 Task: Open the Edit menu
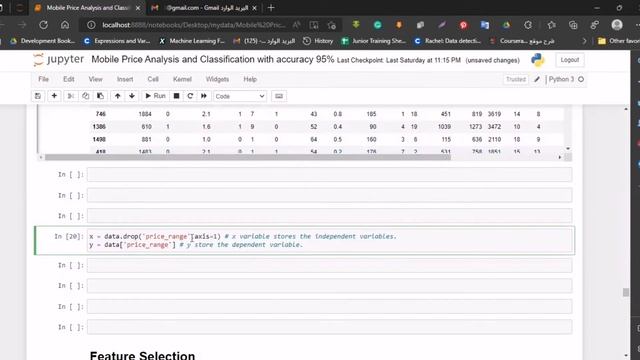pyautogui.click(x=69, y=79)
